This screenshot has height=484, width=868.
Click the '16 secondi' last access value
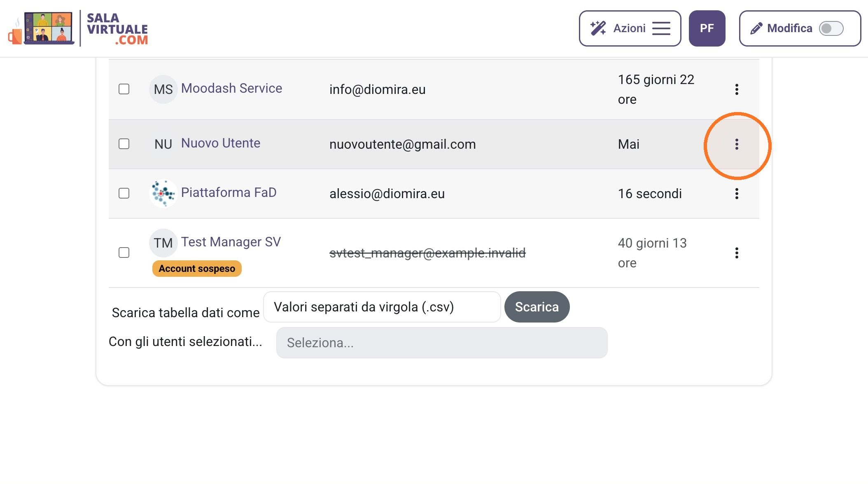(x=650, y=194)
